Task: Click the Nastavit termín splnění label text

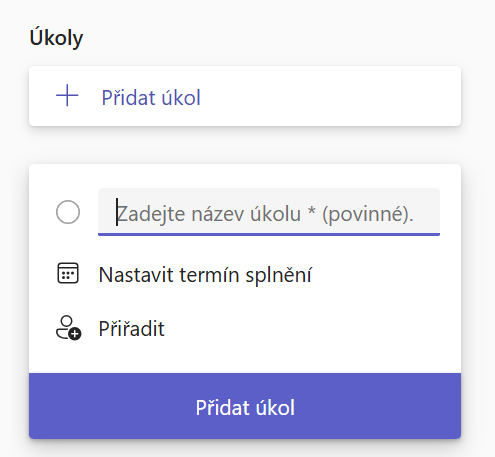Action: click(205, 275)
